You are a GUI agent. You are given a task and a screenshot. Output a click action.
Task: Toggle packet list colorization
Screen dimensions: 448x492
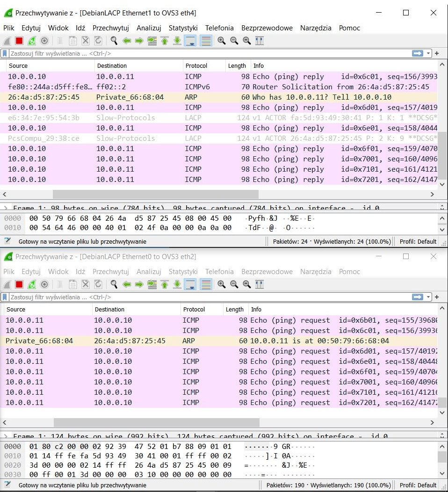coord(206,41)
